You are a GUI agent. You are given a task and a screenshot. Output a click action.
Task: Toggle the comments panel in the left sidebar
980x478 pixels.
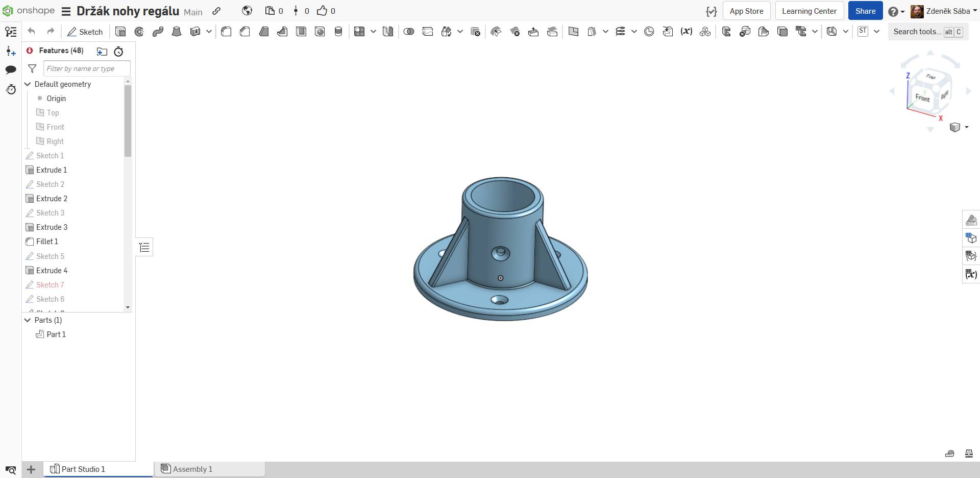coord(11,69)
